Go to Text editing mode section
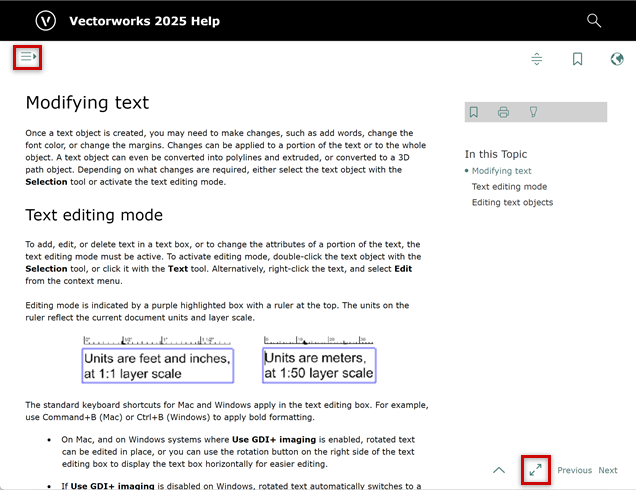 coord(509,187)
